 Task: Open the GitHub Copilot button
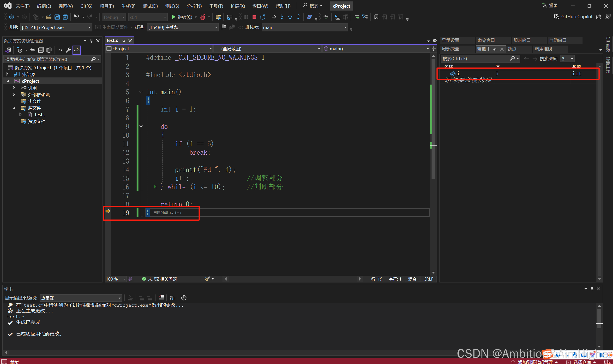[573, 17]
